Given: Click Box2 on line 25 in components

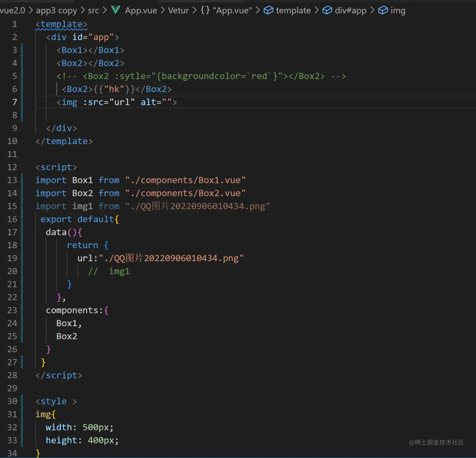Looking at the screenshot, I should 67,336.
